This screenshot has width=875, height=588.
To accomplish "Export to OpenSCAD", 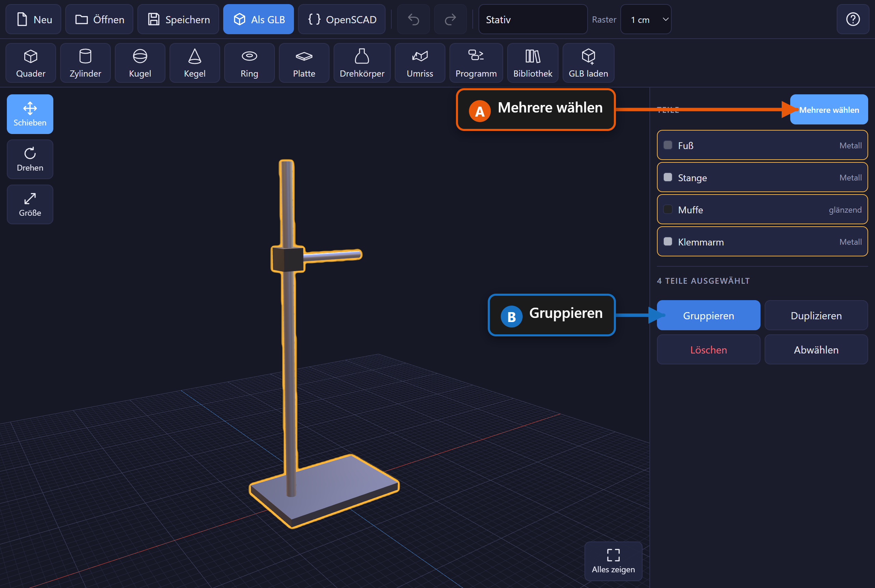I will (x=341, y=19).
